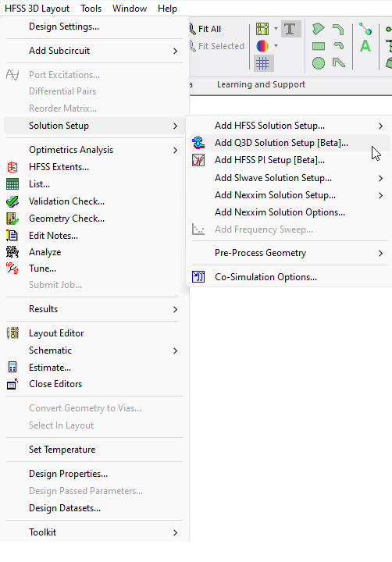
Task: Click the Fit Selected zoom button
Action: (x=217, y=46)
